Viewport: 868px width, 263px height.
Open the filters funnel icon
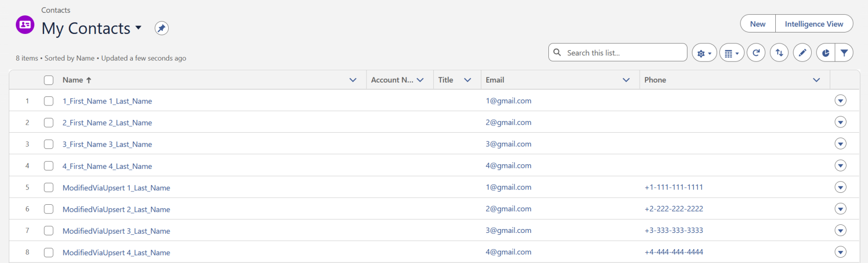coord(844,53)
